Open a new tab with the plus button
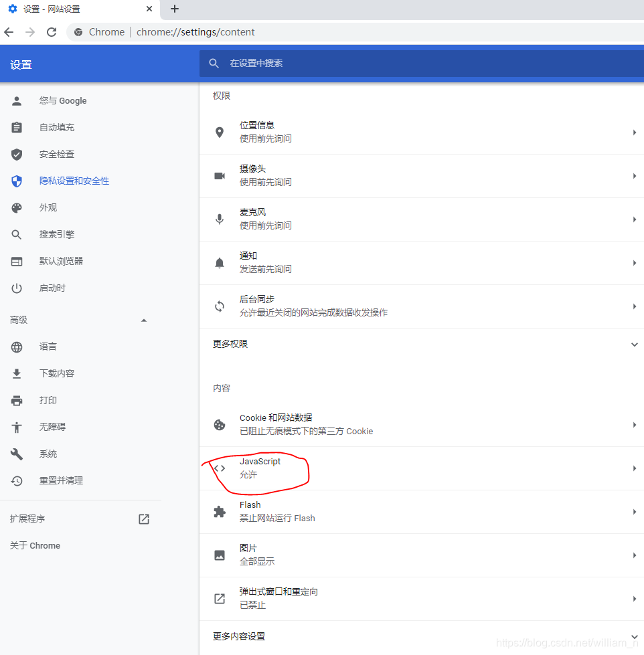The image size is (644, 655). coord(175,9)
